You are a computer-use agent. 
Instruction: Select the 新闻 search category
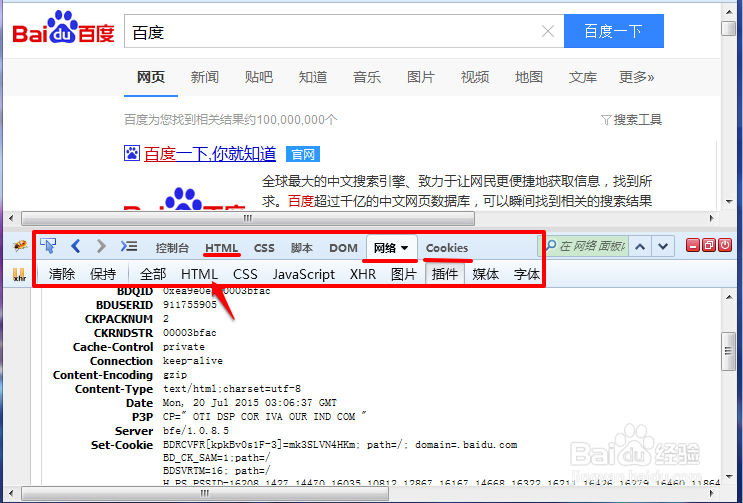click(x=205, y=77)
